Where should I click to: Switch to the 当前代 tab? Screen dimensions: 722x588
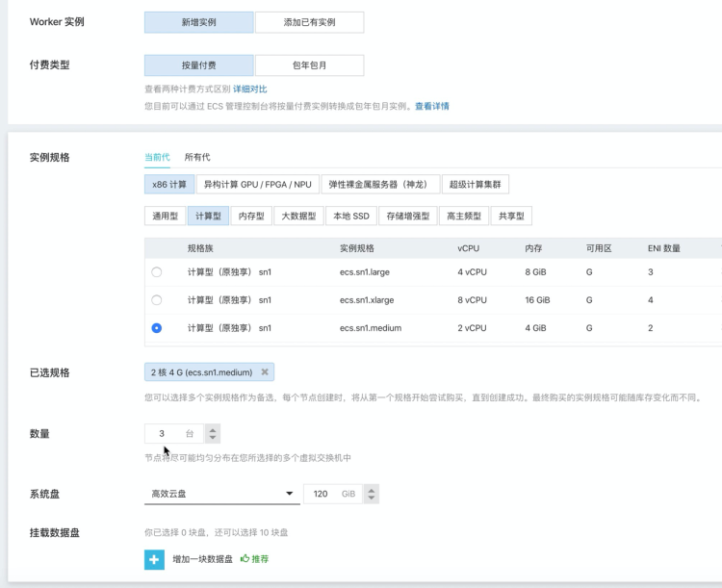(158, 157)
